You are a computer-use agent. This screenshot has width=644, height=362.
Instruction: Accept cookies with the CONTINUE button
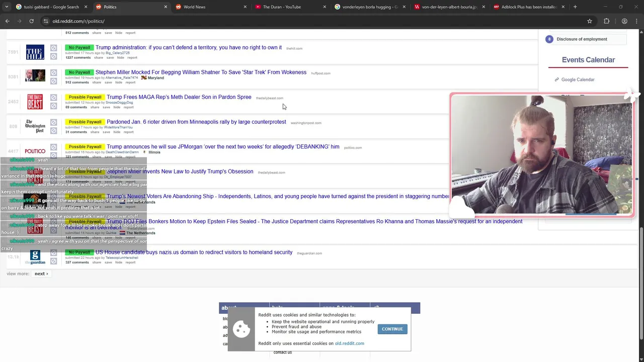[x=392, y=329]
